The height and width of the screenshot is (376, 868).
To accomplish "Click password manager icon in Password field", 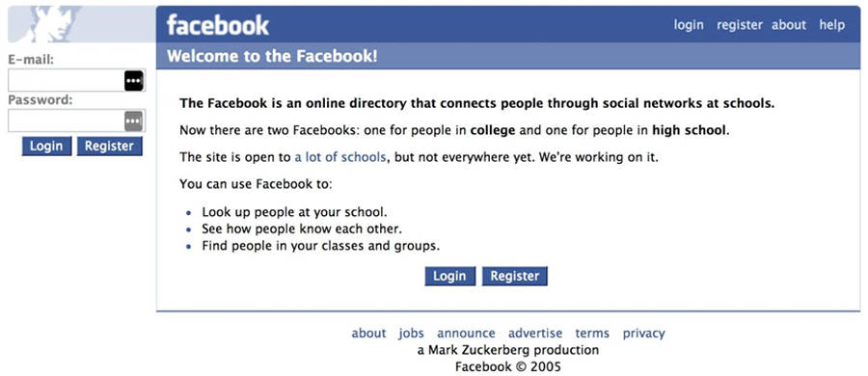I will (133, 121).
